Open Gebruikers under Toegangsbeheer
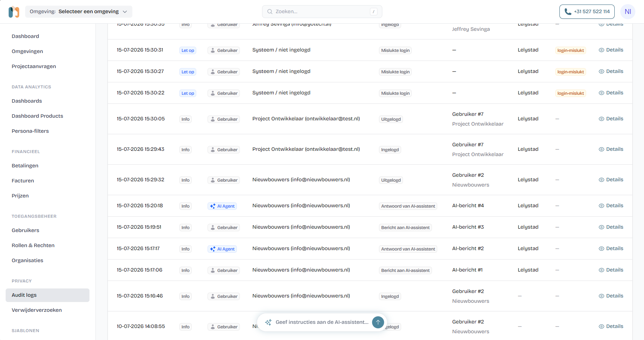This screenshot has height=340, width=644. pos(25,230)
